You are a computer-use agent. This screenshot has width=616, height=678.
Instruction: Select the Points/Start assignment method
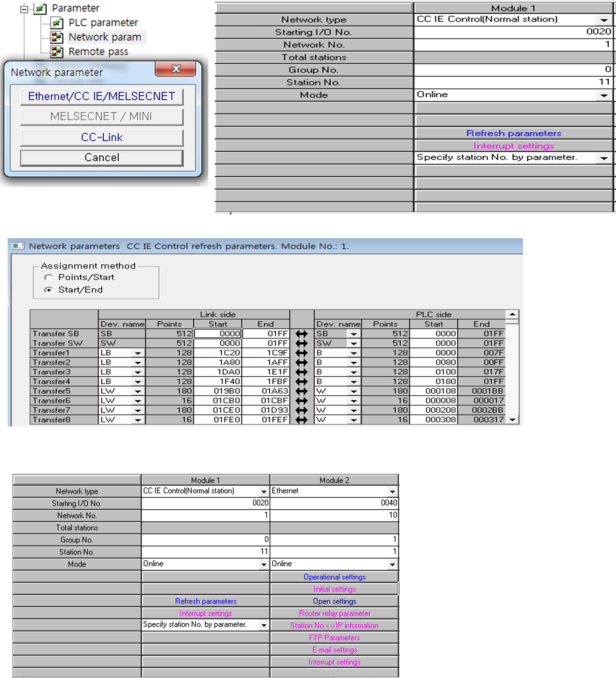[49, 277]
